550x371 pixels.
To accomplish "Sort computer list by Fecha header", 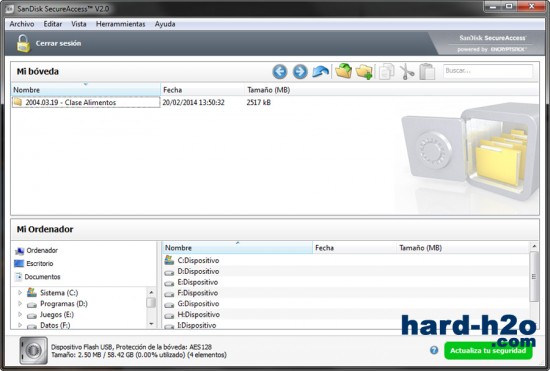I will click(x=354, y=248).
